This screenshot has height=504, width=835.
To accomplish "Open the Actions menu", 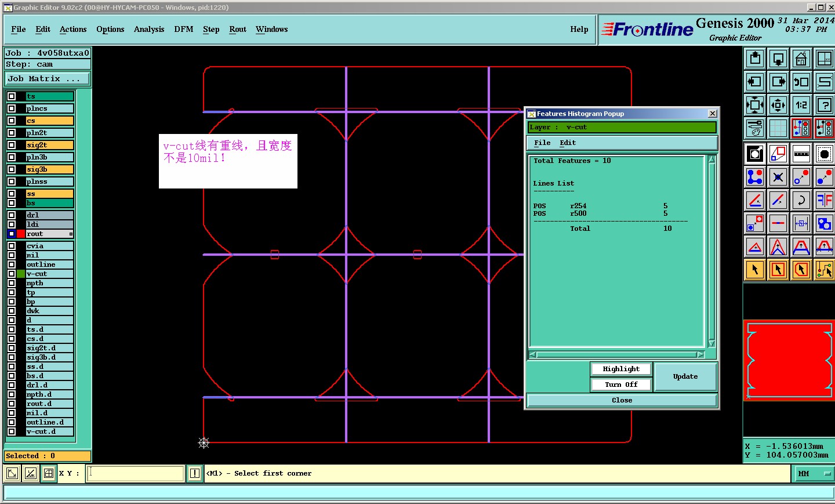I will click(x=73, y=30).
